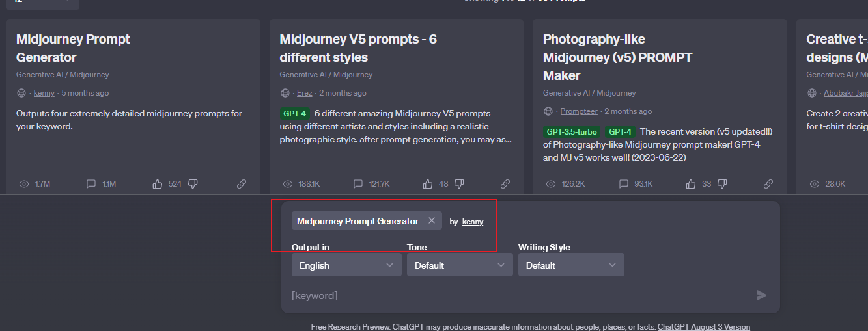Remove the Midjourney Prompt Generator chip
The height and width of the screenshot is (331, 868).
(x=431, y=221)
